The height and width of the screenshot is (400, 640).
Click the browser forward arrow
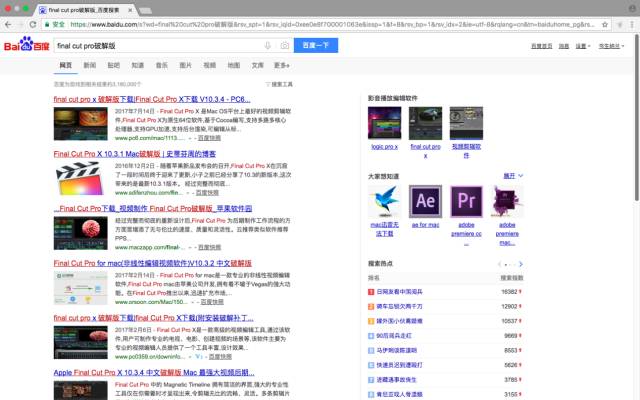tap(20, 24)
